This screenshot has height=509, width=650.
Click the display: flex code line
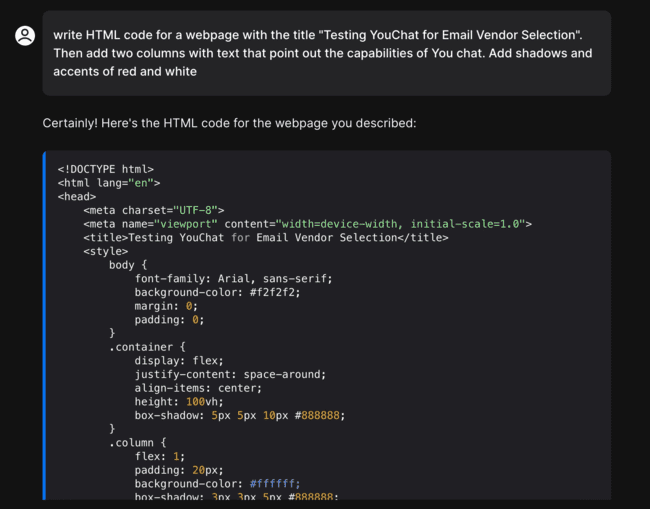180,361
